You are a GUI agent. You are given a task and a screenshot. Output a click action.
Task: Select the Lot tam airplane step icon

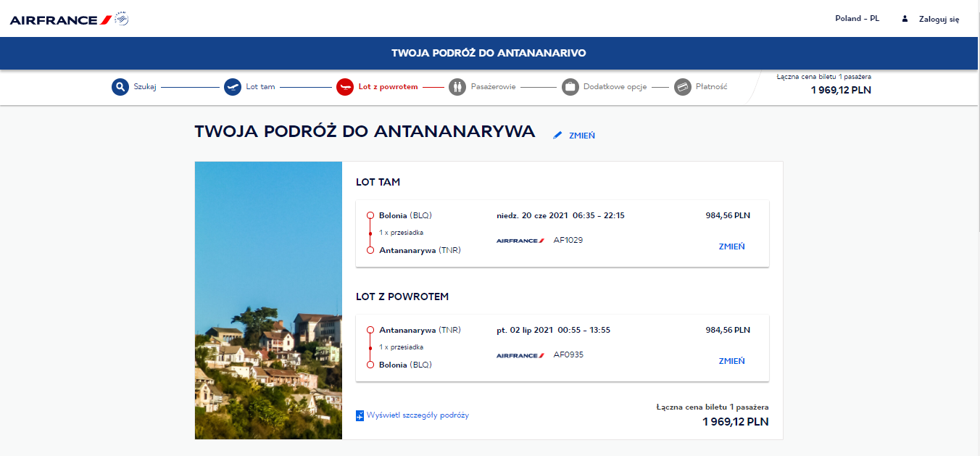coord(233,87)
